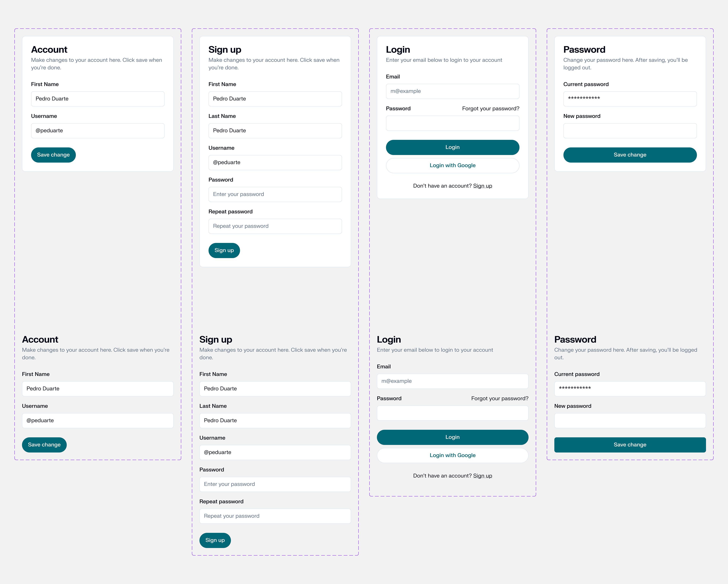The width and height of the screenshot is (728, 584).
Task: Click the 'Password' heading in the upper card
Action: coord(584,50)
